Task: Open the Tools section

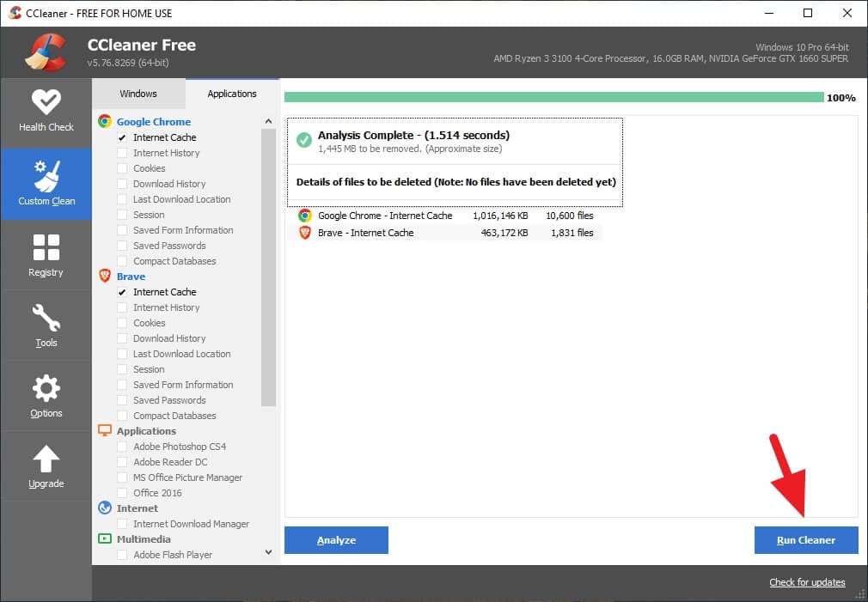Action: pos(46,325)
